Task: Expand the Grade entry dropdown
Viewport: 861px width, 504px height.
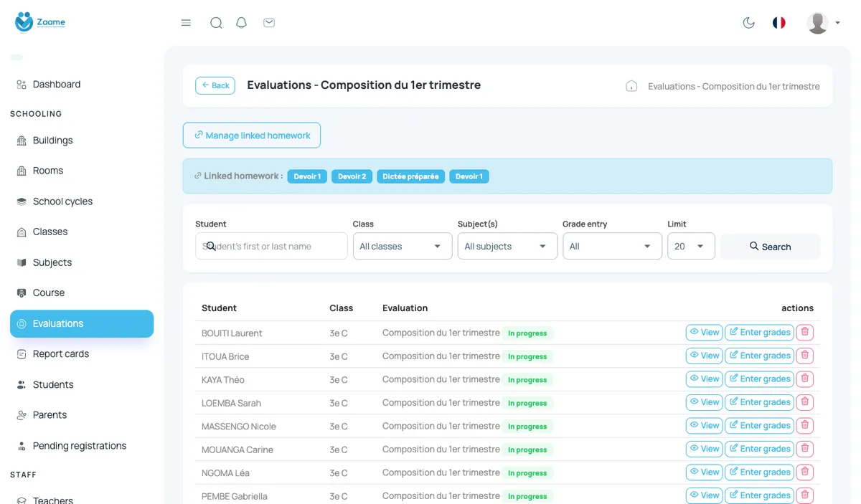Action: point(612,246)
